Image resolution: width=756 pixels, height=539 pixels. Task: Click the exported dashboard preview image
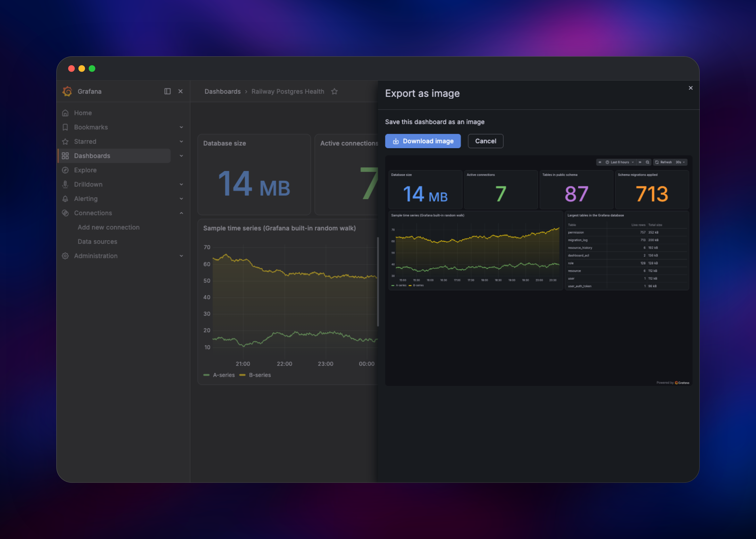538,271
